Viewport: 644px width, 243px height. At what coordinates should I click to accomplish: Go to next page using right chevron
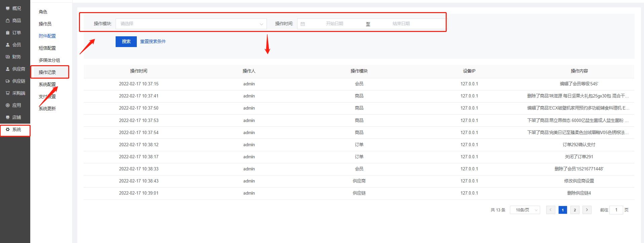(587, 210)
